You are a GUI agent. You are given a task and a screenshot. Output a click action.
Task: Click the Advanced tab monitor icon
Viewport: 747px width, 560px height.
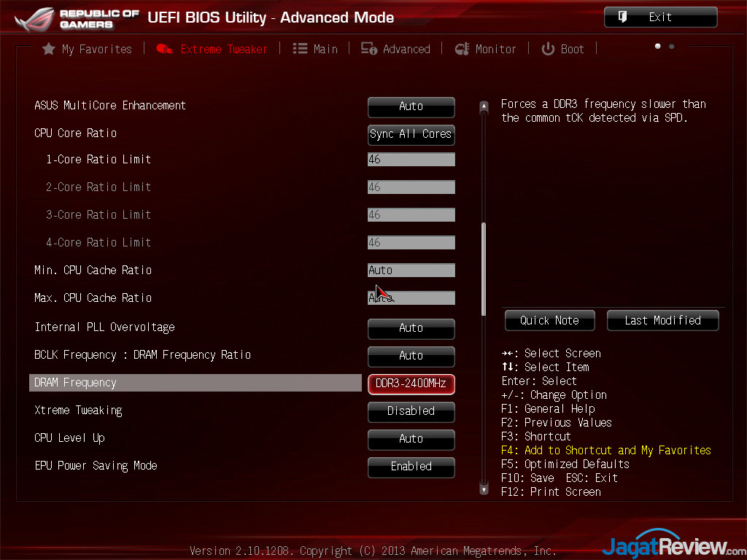point(368,49)
